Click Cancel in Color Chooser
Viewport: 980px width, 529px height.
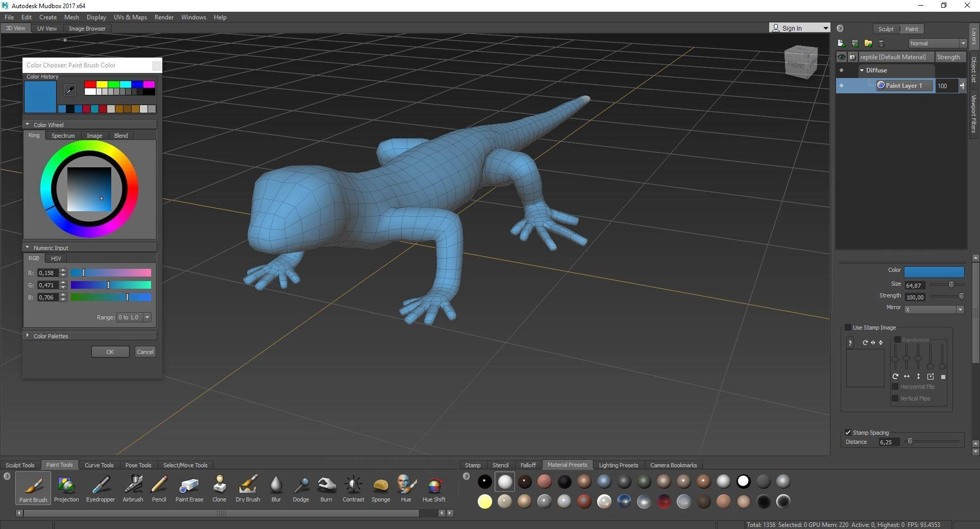[x=145, y=352]
